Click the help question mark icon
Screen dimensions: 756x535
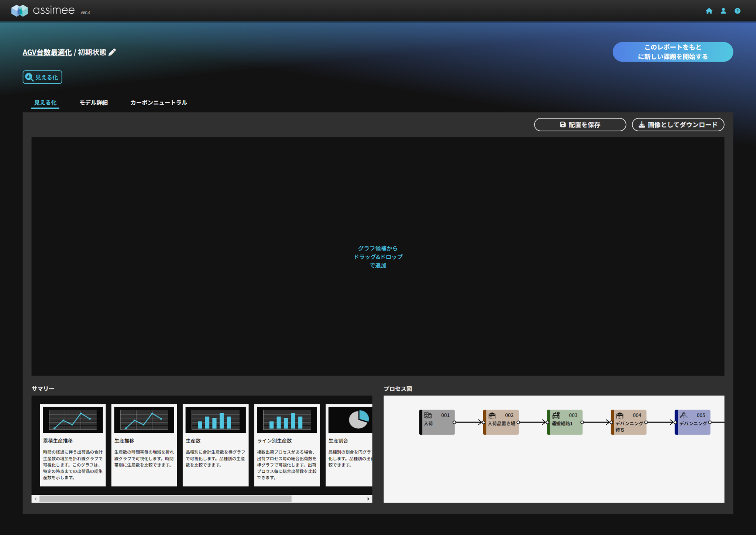pos(737,11)
